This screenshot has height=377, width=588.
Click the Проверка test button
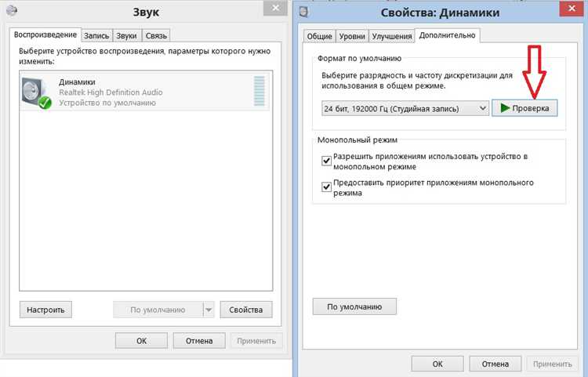coord(524,108)
